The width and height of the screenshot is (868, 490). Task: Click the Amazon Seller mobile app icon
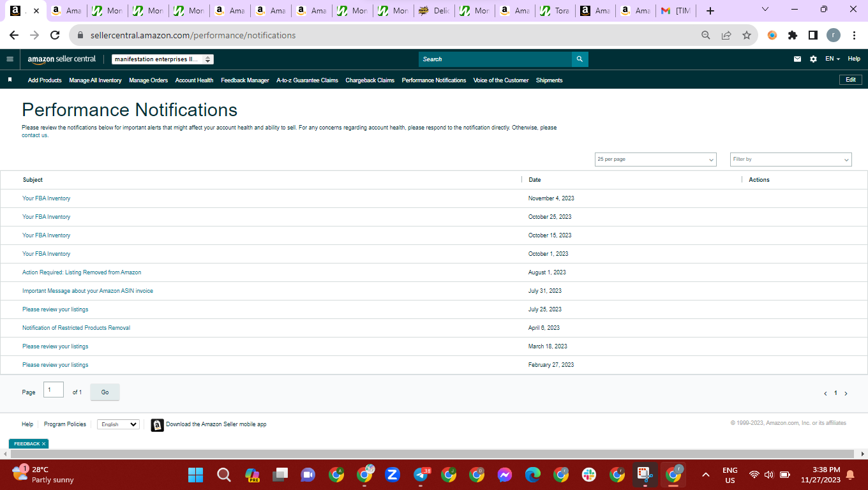coord(157,425)
